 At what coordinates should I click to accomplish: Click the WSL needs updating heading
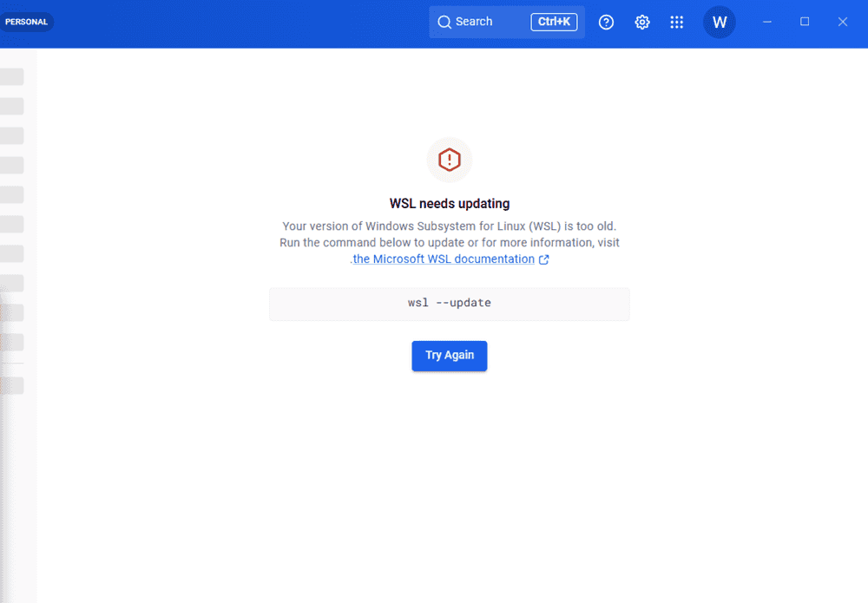[x=450, y=204]
